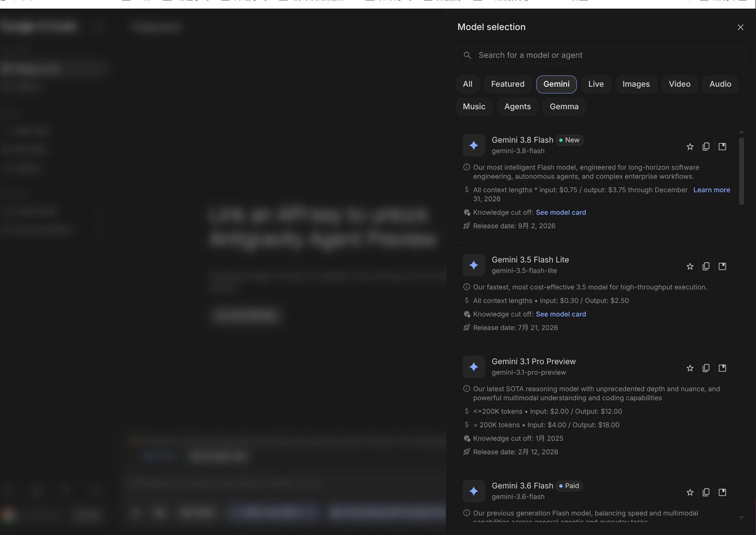Screen dimensions: 756x535
Task: Click the <=200K tokens pricing row
Action: 547,411
